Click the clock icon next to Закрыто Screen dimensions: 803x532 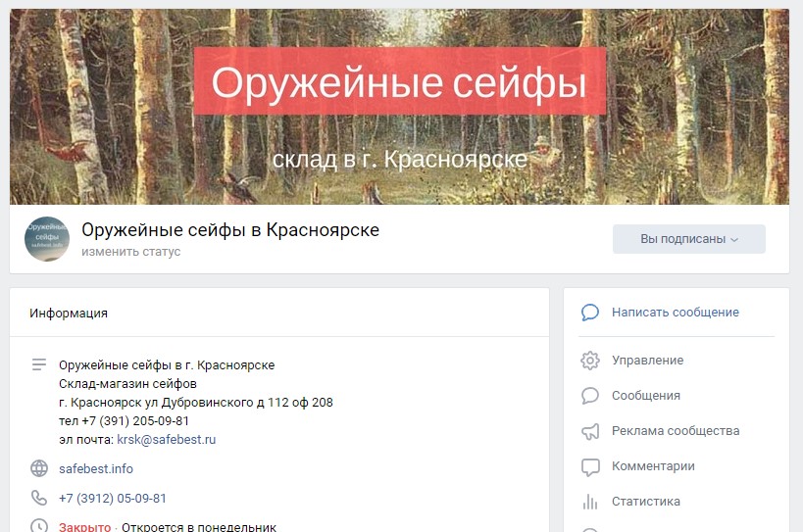[x=39, y=526]
